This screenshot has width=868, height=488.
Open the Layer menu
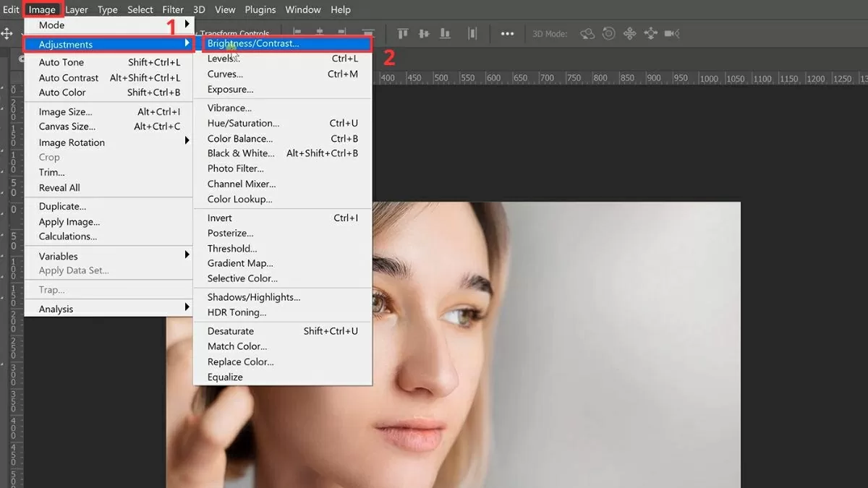coord(77,9)
